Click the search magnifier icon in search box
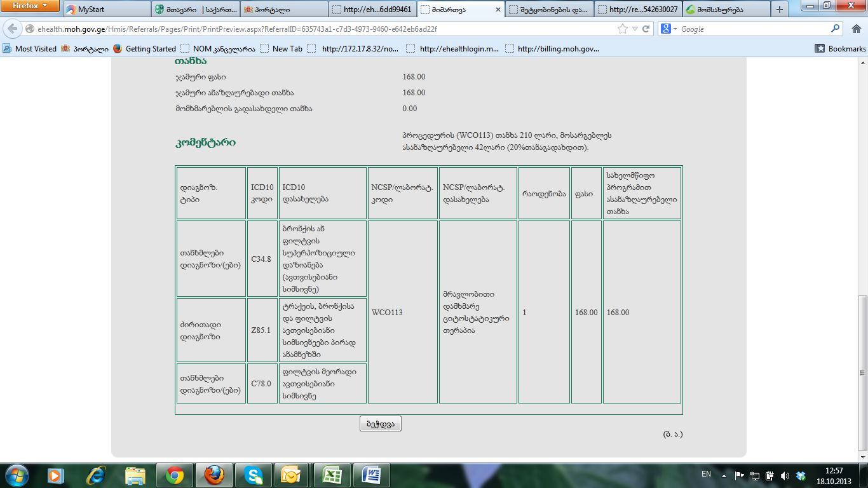Viewport: 868px width, 488px height. (x=836, y=29)
